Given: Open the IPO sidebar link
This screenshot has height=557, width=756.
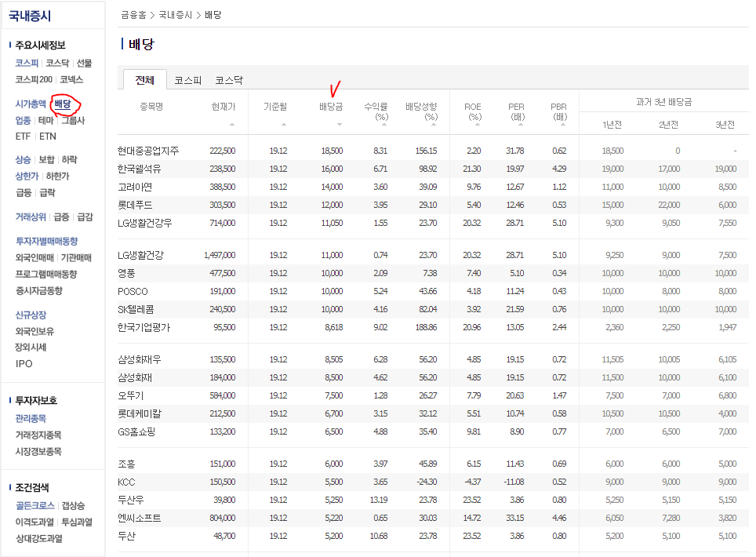Looking at the screenshot, I should 24,364.
